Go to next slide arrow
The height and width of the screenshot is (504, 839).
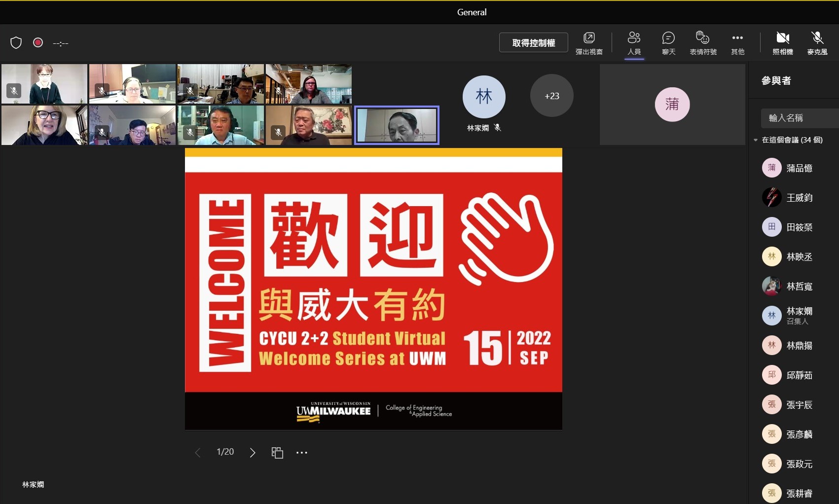pyautogui.click(x=253, y=453)
